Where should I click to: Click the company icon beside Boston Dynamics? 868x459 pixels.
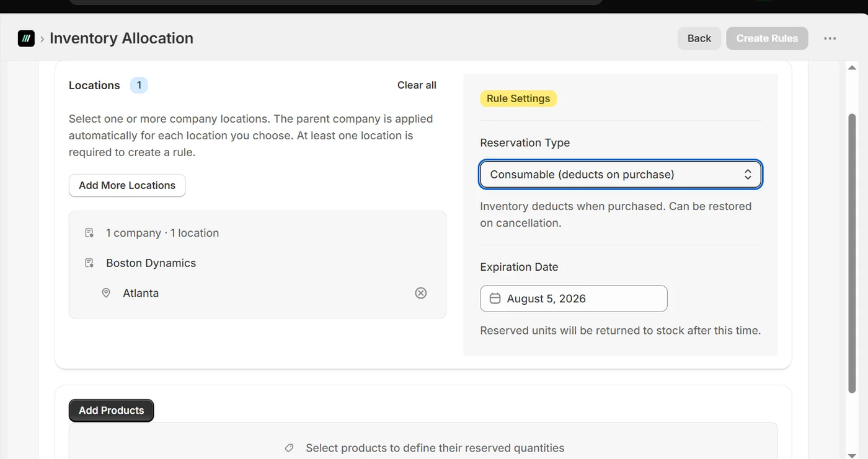click(89, 263)
